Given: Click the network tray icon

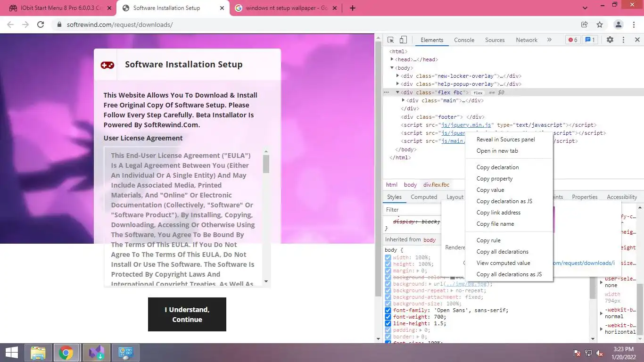Looking at the screenshot, I should click(x=588, y=353).
